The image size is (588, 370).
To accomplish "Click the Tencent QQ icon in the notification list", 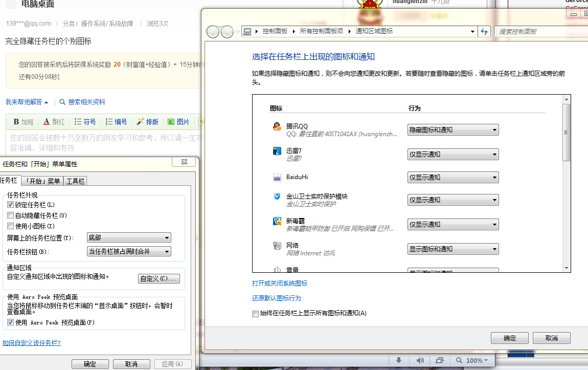I will click(277, 126).
